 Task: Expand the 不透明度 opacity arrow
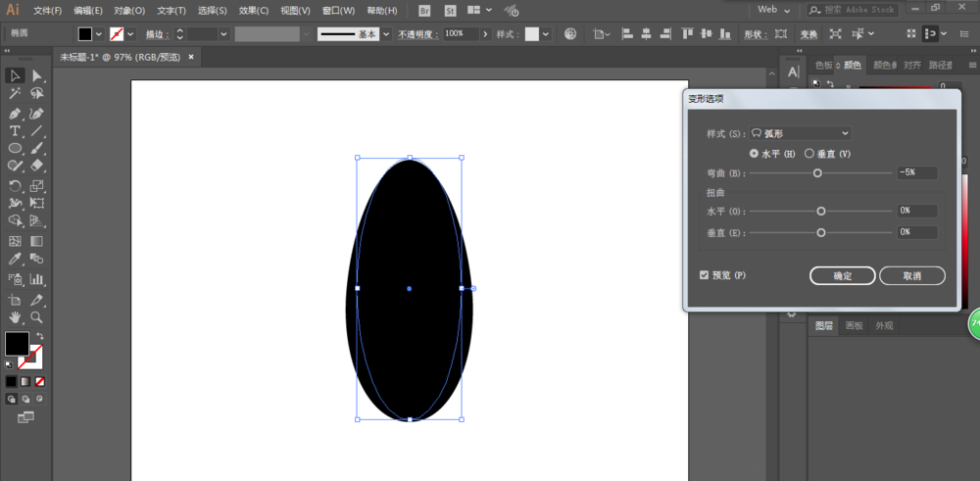pos(486,33)
